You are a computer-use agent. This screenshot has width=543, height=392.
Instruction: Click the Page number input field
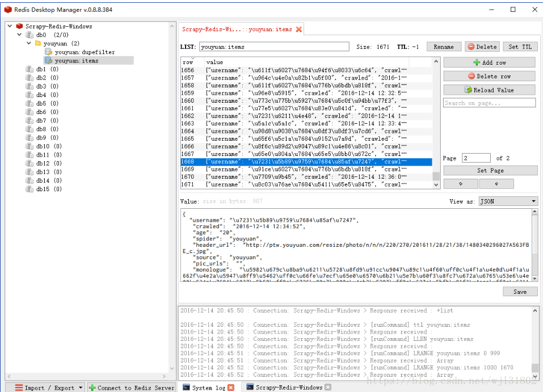477,158
